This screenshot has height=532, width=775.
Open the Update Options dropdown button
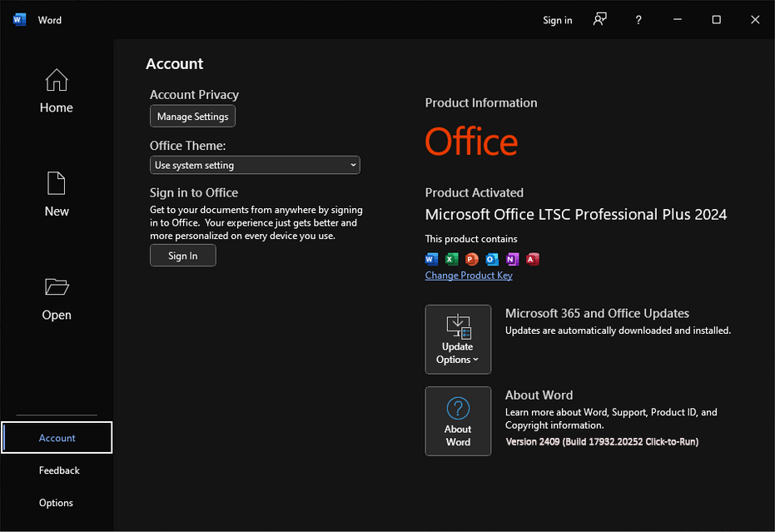tap(458, 340)
